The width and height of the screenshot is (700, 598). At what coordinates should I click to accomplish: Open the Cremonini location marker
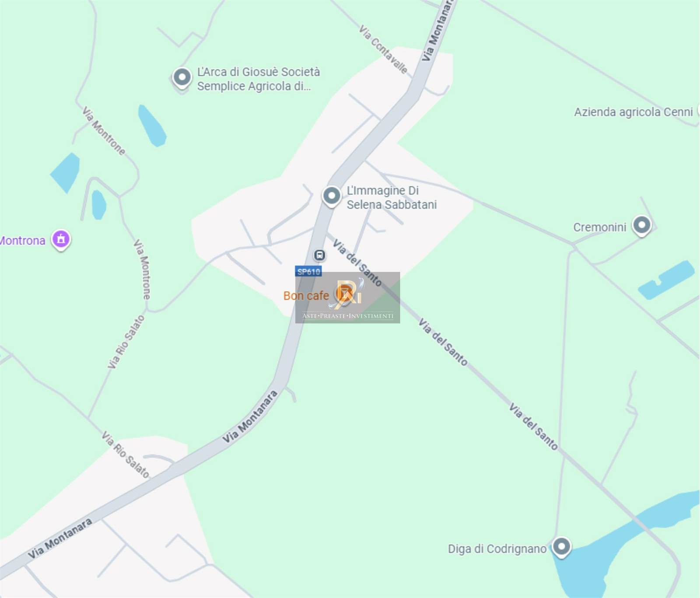point(642,226)
